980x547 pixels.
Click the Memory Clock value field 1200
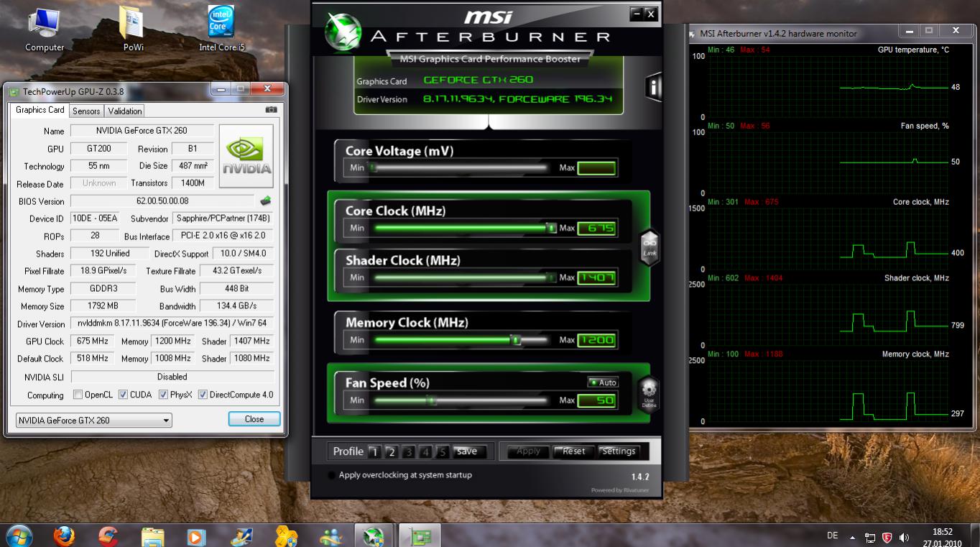(x=596, y=341)
